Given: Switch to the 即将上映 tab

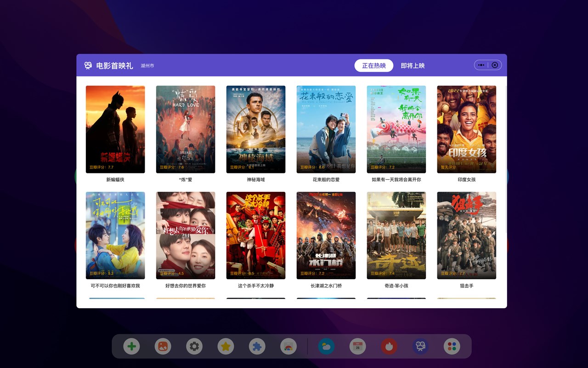Looking at the screenshot, I should pyautogui.click(x=413, y=65).
